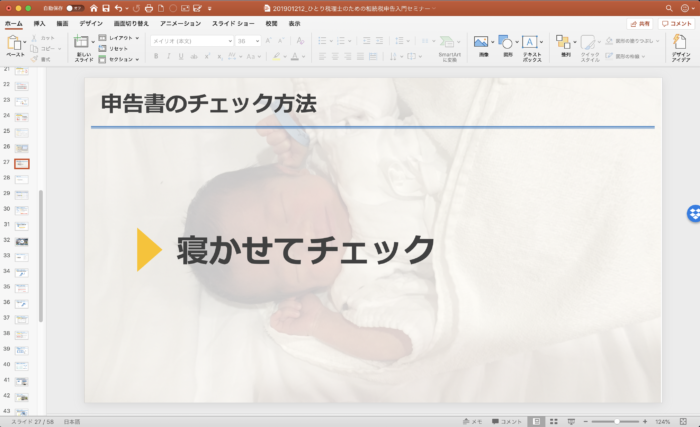Image resolution: width=700 pixels, height=427 pixels.
Task: Open the font name dropdown
Action: [x=191, y=41]
